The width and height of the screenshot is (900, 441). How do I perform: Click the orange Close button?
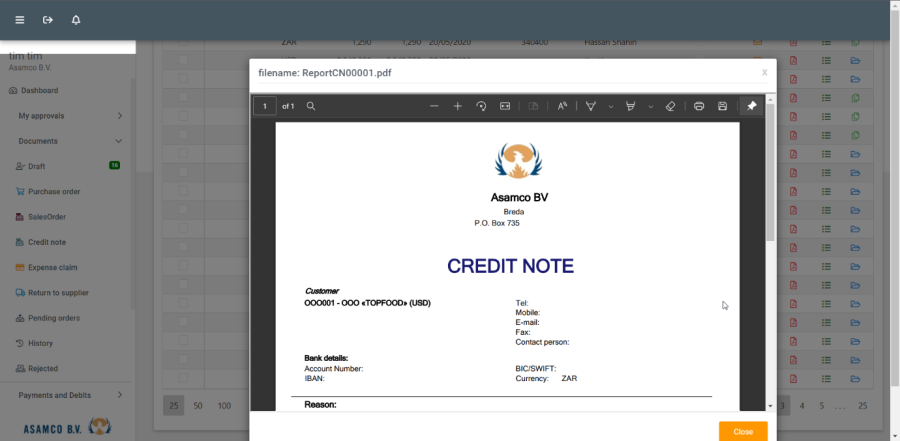tap(742, 431)
